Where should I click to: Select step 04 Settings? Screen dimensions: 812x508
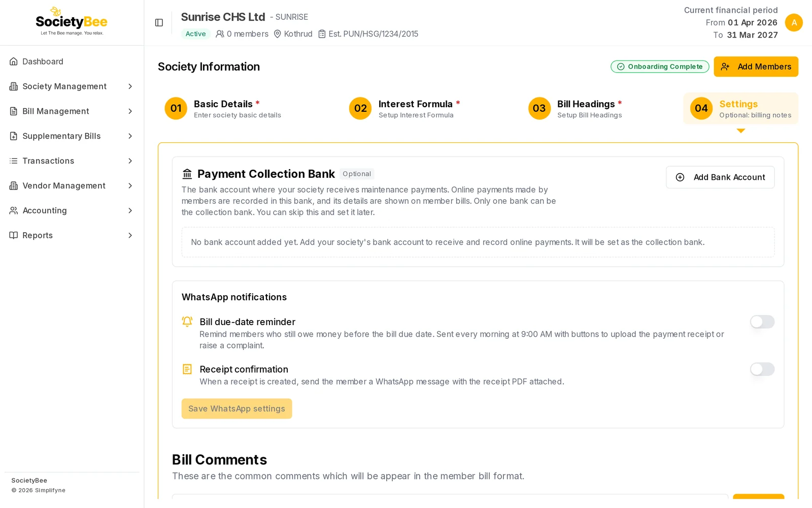tap(741, 109)
